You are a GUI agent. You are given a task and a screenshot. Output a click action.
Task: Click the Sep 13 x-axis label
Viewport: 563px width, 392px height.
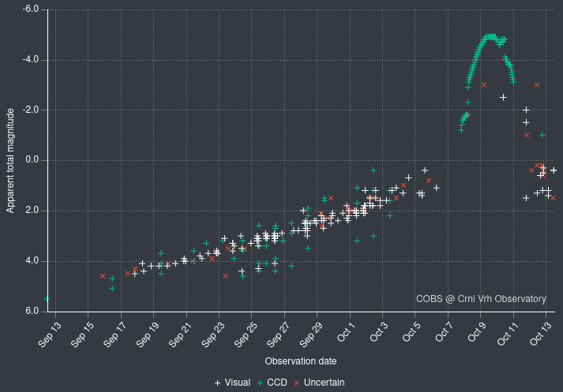(50, 334)
